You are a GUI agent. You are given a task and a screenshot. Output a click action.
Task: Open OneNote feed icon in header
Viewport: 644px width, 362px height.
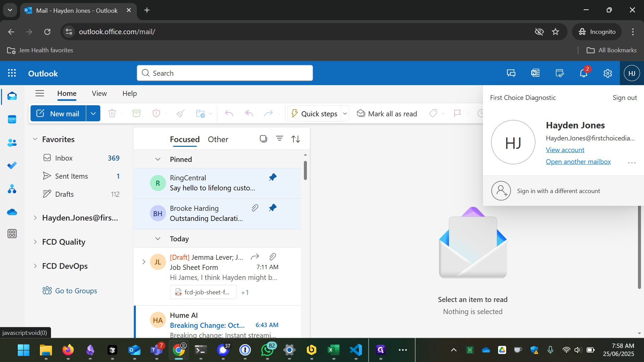(535, 73)
